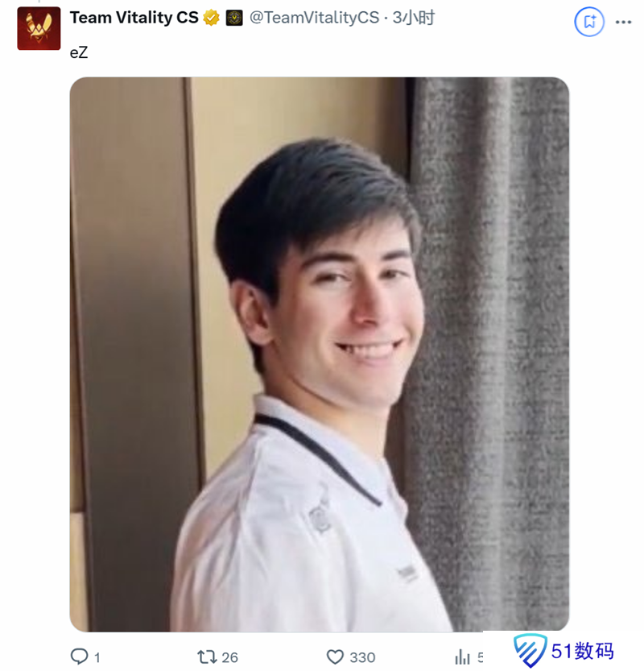This screenshot has width=644, height=671.
Task: Click the tweet text eZ
Action: pos(79,52)
